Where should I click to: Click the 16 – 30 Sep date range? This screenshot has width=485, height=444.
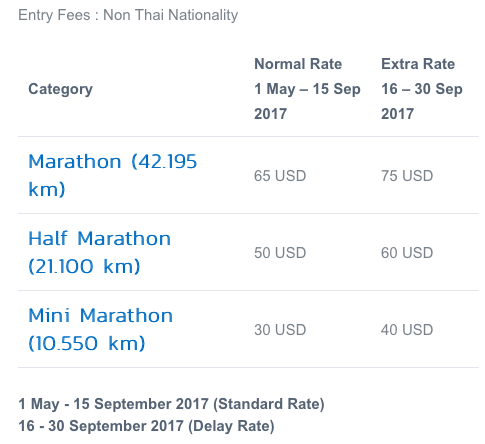coord(422,89)
